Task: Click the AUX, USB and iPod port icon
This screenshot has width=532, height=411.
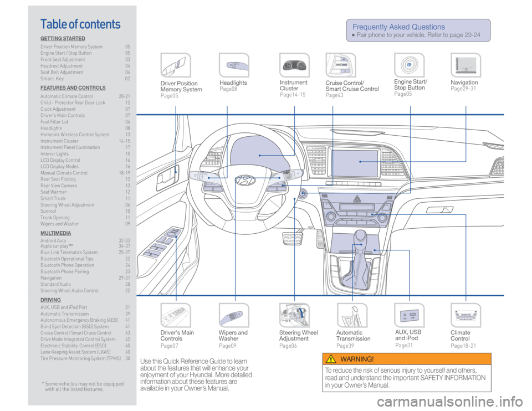Action: point(409,315)
